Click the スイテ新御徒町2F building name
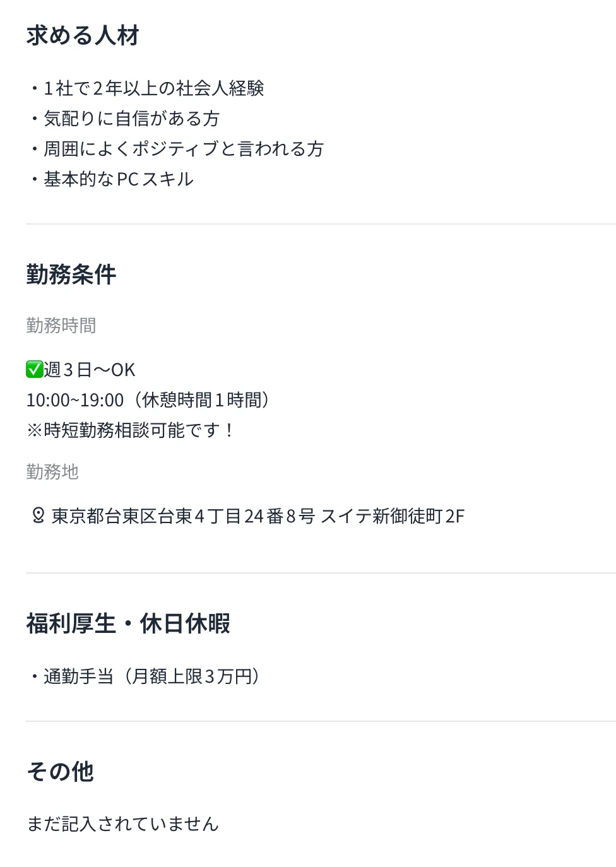The image size is (616, 867). pyautogui.click(x=392, y=516)
